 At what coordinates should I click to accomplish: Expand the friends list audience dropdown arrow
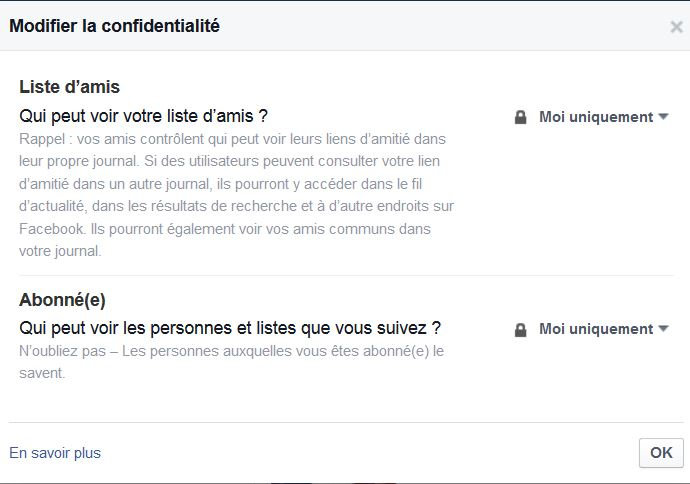tap(663, 117)
